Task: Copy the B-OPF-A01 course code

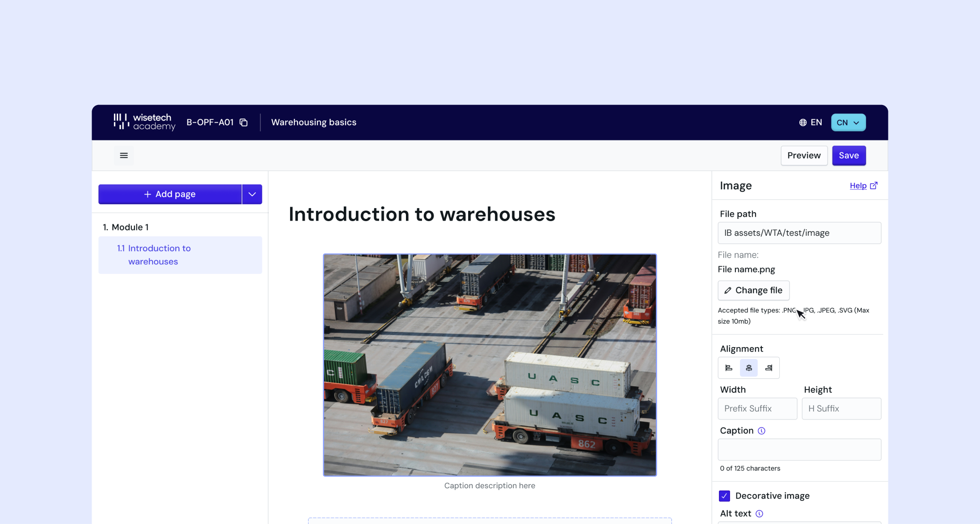Action: point(244,122)
